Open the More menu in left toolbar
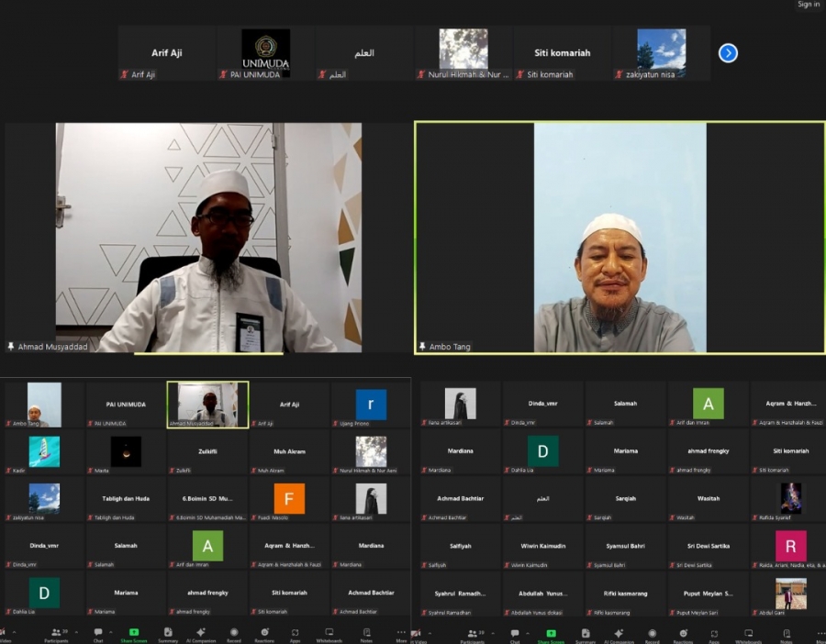 (x=401, y=634)
